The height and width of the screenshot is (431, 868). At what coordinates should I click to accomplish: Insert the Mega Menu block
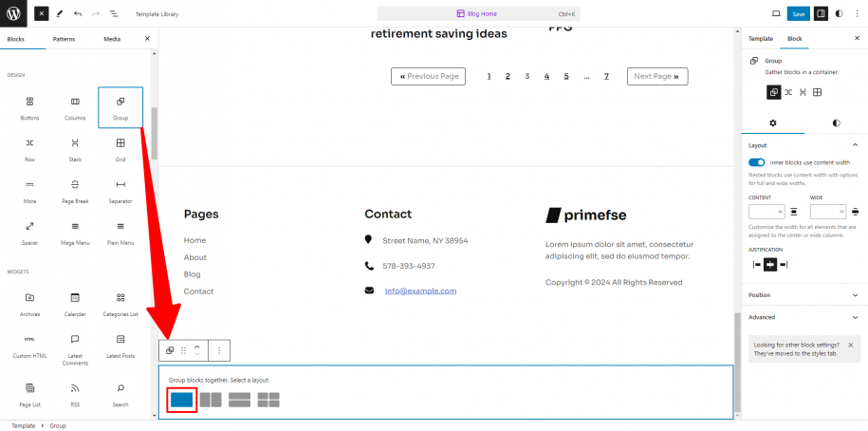coord(75,233)
